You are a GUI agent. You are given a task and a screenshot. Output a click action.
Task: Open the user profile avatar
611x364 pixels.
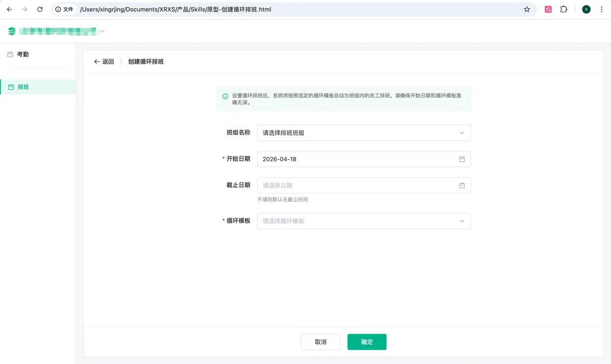point(586,9)
